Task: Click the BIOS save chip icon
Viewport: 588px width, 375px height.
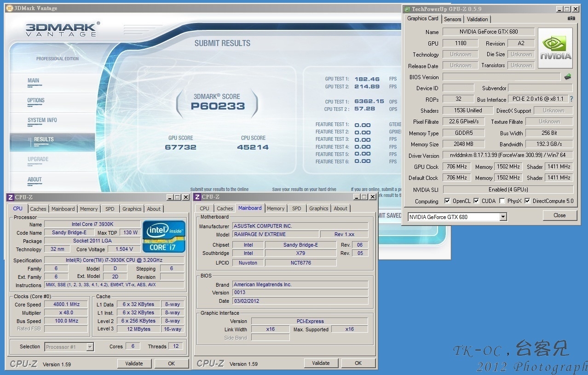Action: [x=568, y=77]
